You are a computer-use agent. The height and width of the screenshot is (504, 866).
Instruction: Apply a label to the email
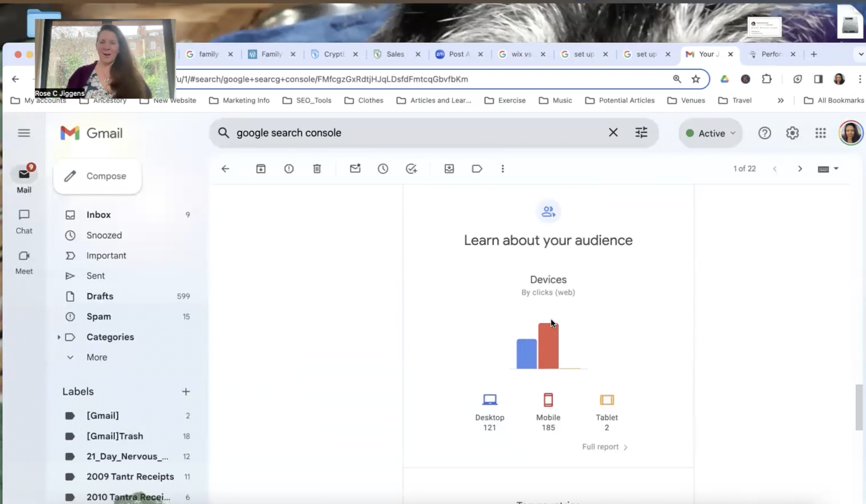[477, 169]
